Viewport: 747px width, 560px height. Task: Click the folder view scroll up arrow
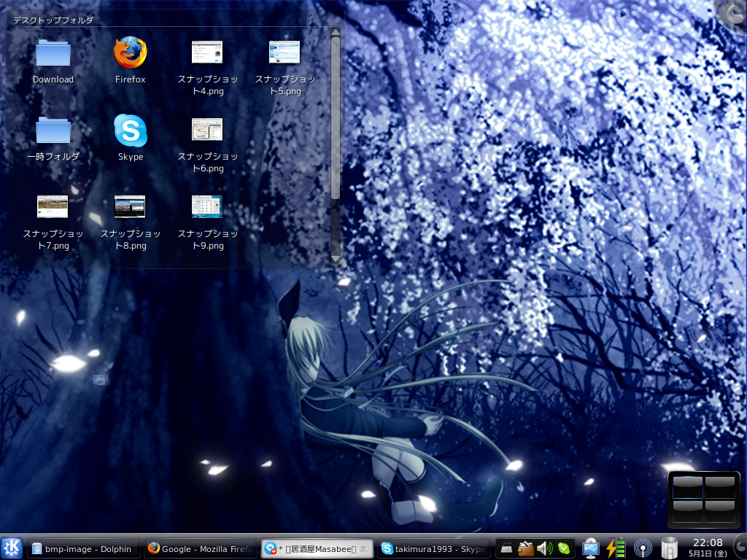(336, 32)
